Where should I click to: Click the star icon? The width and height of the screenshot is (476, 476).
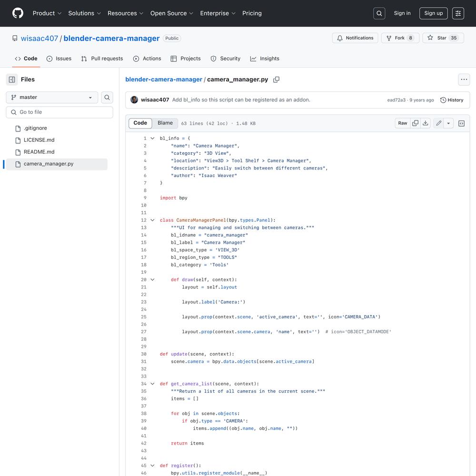430,38
